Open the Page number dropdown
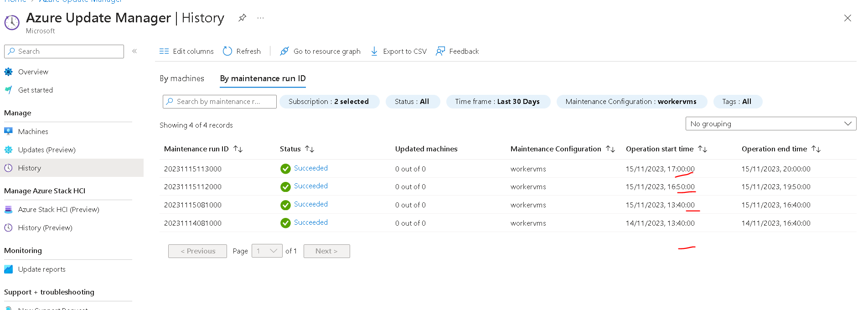 click(x=267, y=251)
